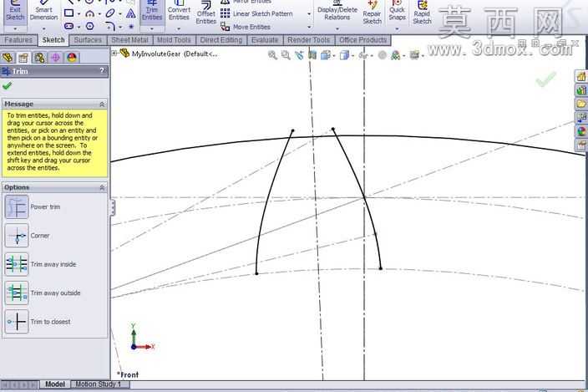This screenshot has height=392, width=588.
Task: Select the Trim away inside option
Action: [17, 264]
